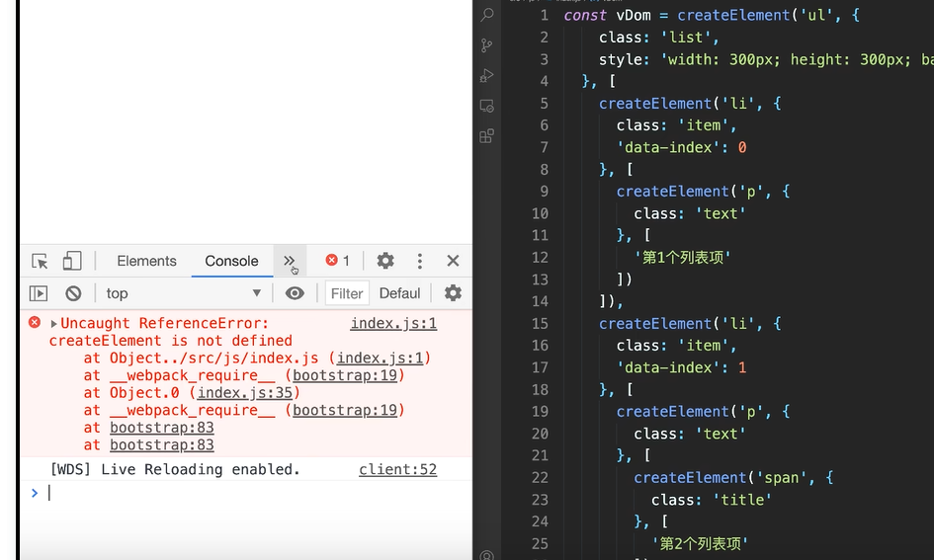The image size is (934, 560).
Task: Open console settings gear
Action: [454, 292]
